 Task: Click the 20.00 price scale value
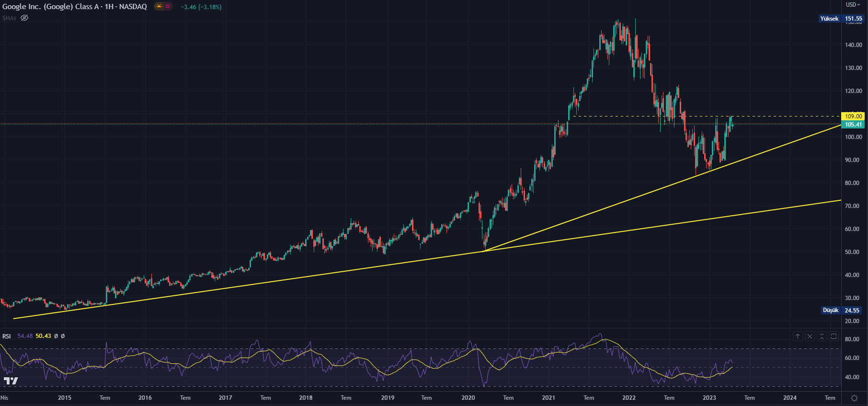tap(852, 321)
